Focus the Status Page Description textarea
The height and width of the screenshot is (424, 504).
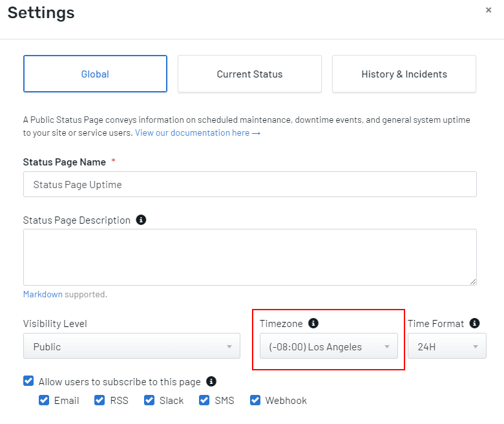point(250,257)
